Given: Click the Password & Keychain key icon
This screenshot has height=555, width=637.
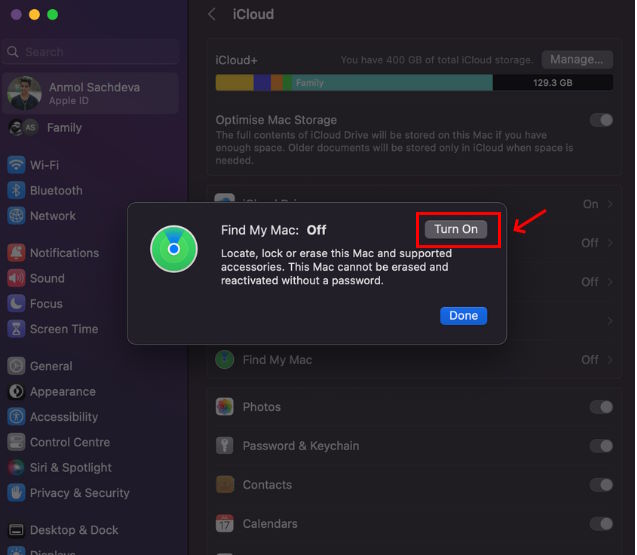Looking at the screenshot, I should coord(225,446).
